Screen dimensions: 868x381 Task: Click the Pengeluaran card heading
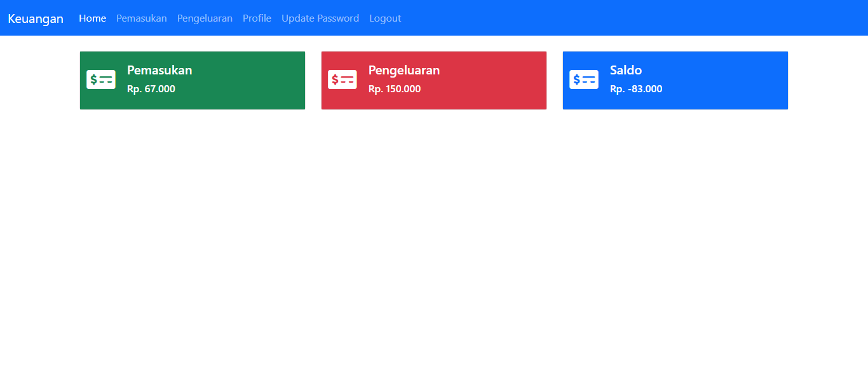(x=404, y=70)
